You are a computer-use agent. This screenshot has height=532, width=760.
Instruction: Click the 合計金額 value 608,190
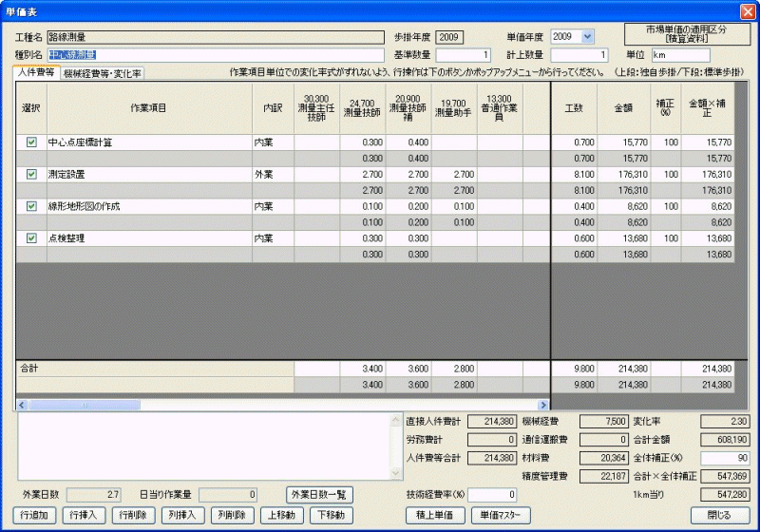(725, 440)
